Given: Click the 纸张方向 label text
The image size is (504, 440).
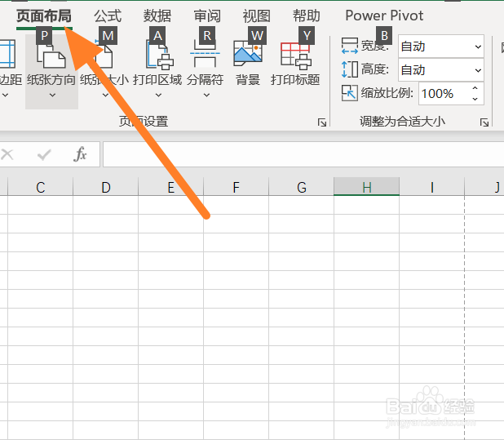Looking at the screenshot, I should (51, 80).
